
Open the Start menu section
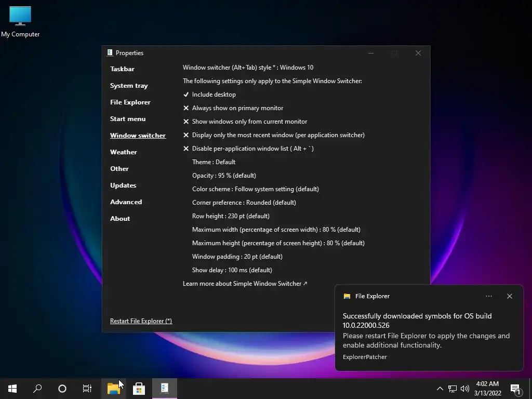tap(128, 119)
